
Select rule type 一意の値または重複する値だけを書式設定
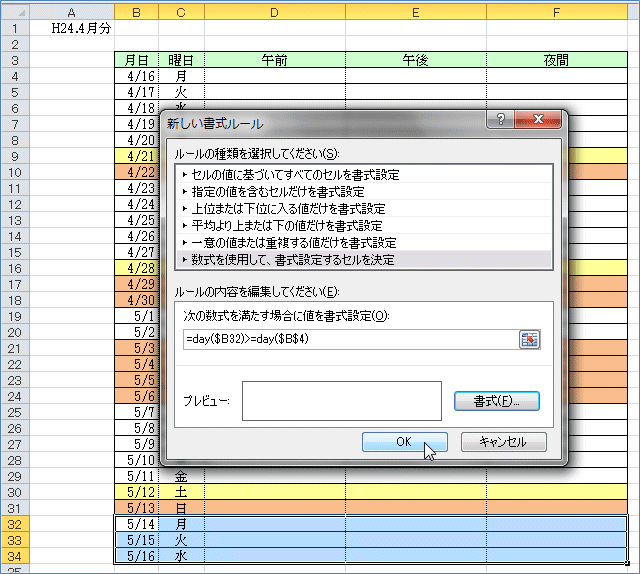click(364, 243)
